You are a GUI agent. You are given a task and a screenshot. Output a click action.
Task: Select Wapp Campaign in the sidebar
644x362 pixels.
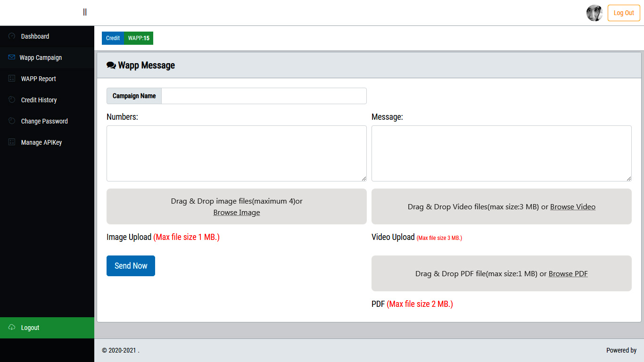click(41, 58)
